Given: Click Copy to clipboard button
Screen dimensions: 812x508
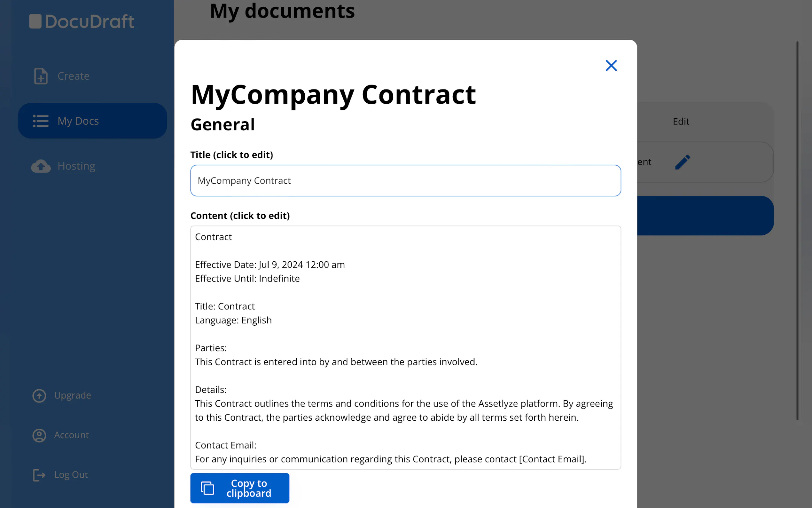Looking at the screenshot, I should point(240,488).
